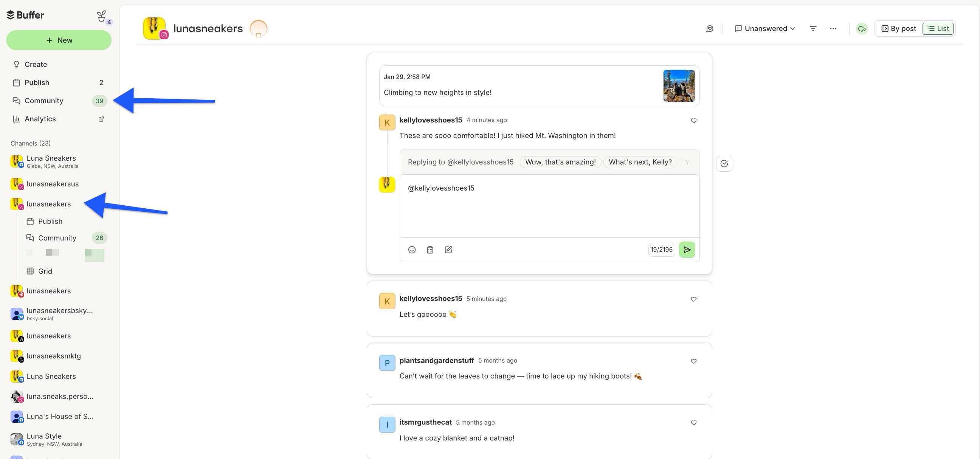Click the Buffer logo

click(x=25, y=15)
